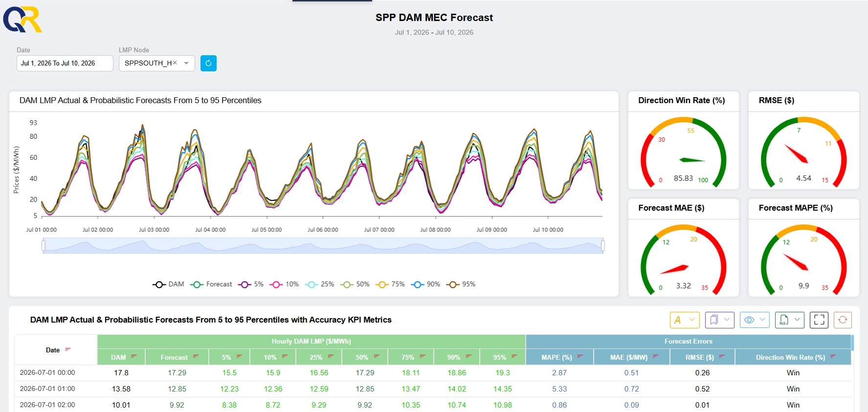Open the bookmark dropdown in the table toolbar
Screen dimensions: 868x412
pyautogui.click(x=719, y=320)
